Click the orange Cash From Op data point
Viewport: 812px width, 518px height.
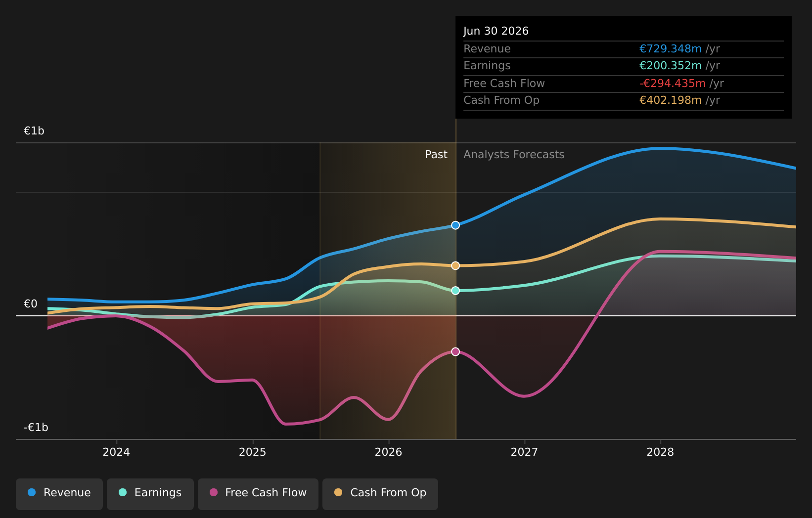[455, 266]
